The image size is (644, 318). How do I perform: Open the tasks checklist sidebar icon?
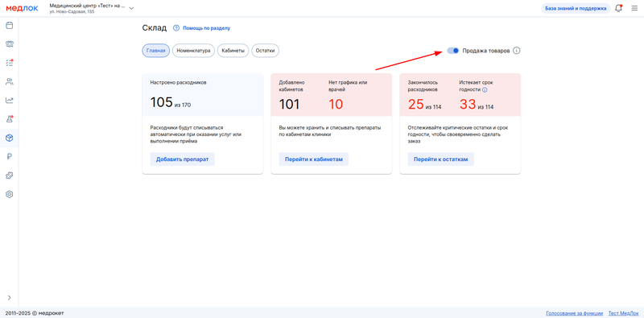click(x=9, y=63)
